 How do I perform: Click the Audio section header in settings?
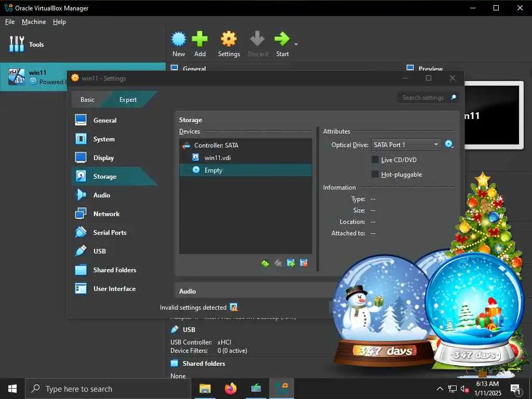click(188, 291)
